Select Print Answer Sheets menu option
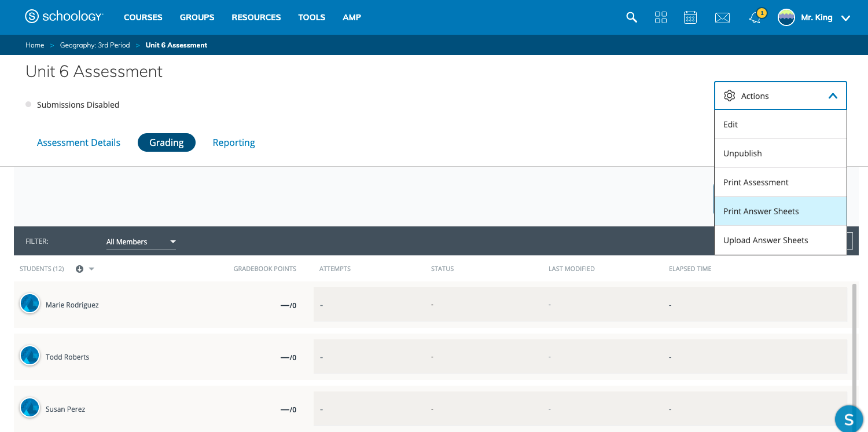 point(760,211)
